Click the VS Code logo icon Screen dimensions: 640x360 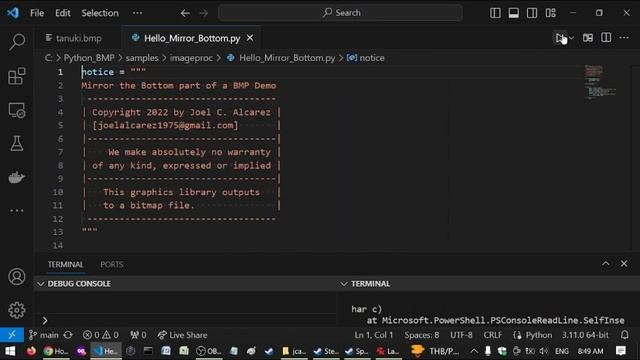coord(13,13)
